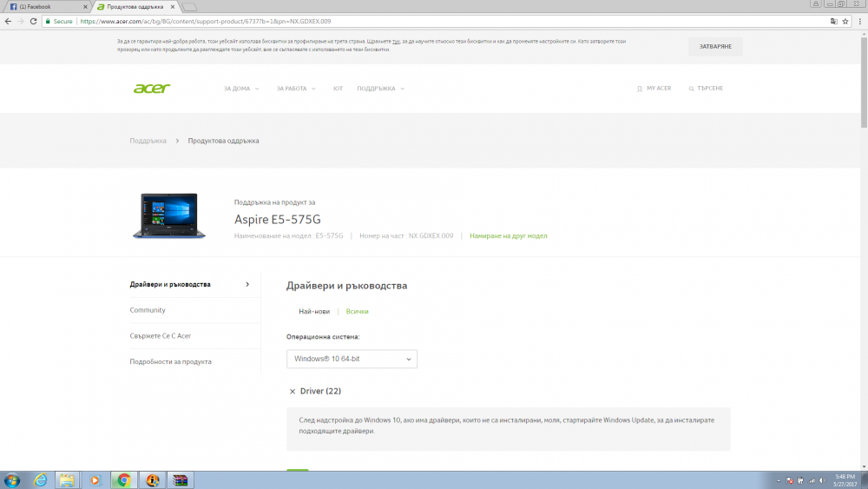Click the Chrome taskbar icon
Viewport: 868px width, 489px height.
pos(123,480)
